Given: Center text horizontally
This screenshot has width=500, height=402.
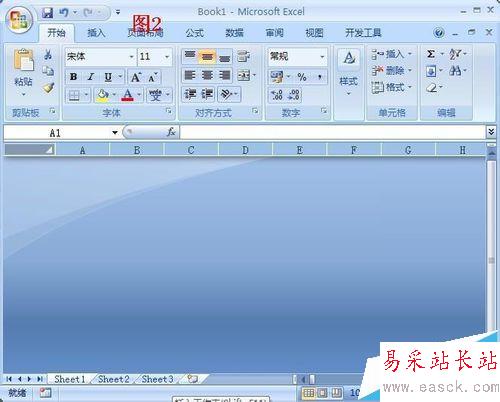Looking at the screenshot, I should click(x=207, y=75).
